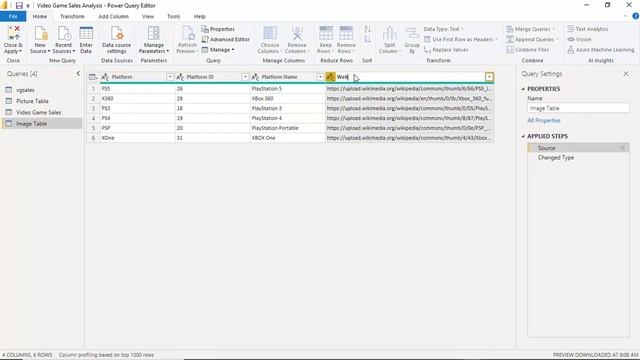The width and height of the screenshot is (640, 360).
Task: Click Keep Rows icon
Action: [x=326, y=33]
